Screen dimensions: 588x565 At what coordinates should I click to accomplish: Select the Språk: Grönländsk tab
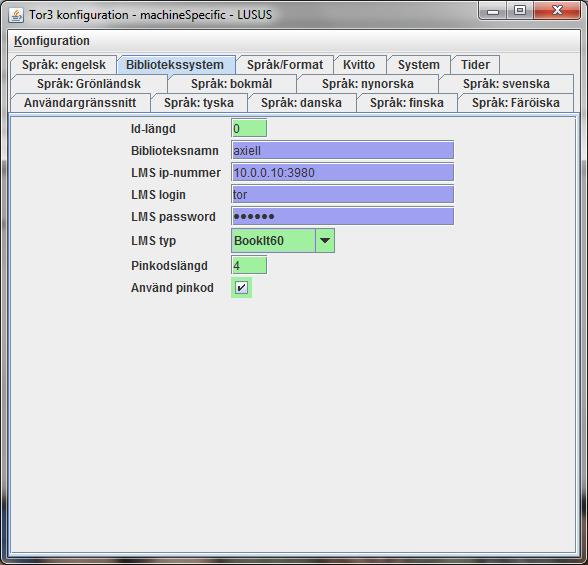tap(89, 84)
